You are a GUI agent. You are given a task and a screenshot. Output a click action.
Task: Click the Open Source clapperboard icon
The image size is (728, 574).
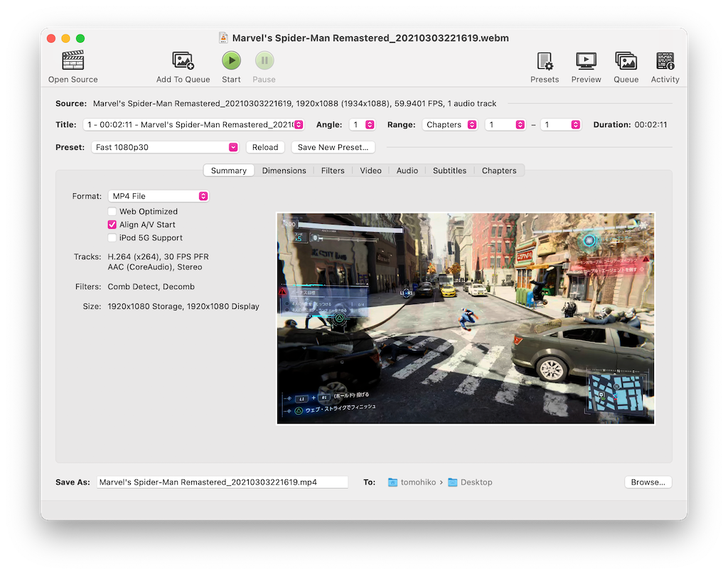[x=73, y=60]
